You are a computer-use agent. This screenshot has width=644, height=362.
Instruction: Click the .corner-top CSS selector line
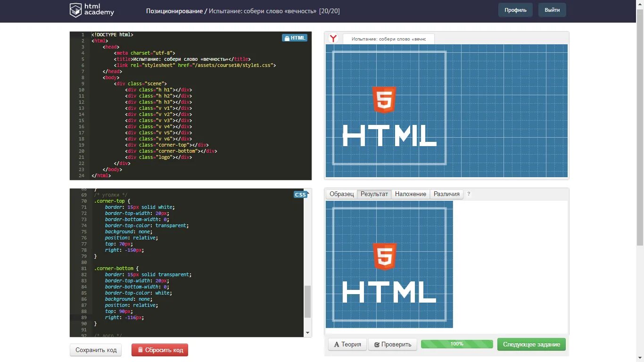112,201
